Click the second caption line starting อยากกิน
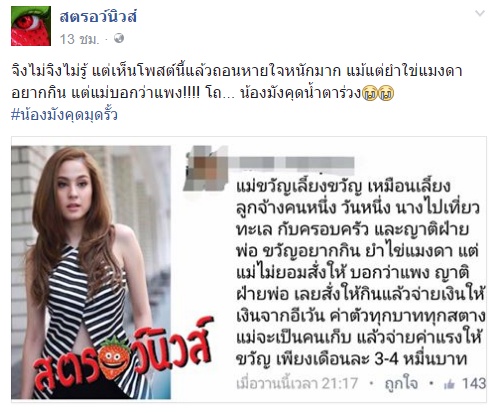The image size is (494, 413). coord(202,94)
